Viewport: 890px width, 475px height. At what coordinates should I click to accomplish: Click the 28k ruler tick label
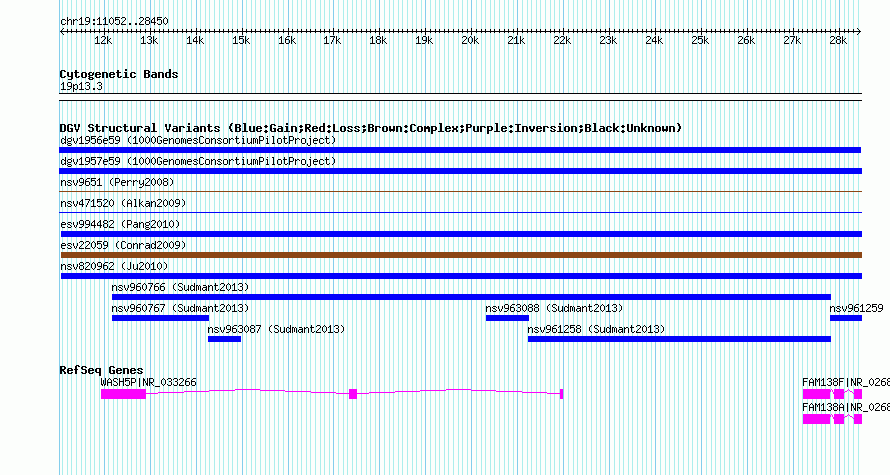click(x=838, y=41)
